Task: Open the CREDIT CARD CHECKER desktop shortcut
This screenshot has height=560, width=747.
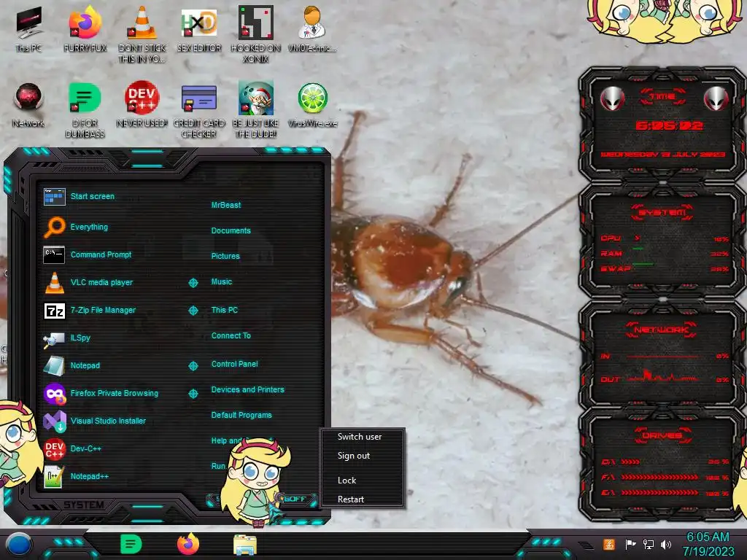Action: (x=198, y=110)
